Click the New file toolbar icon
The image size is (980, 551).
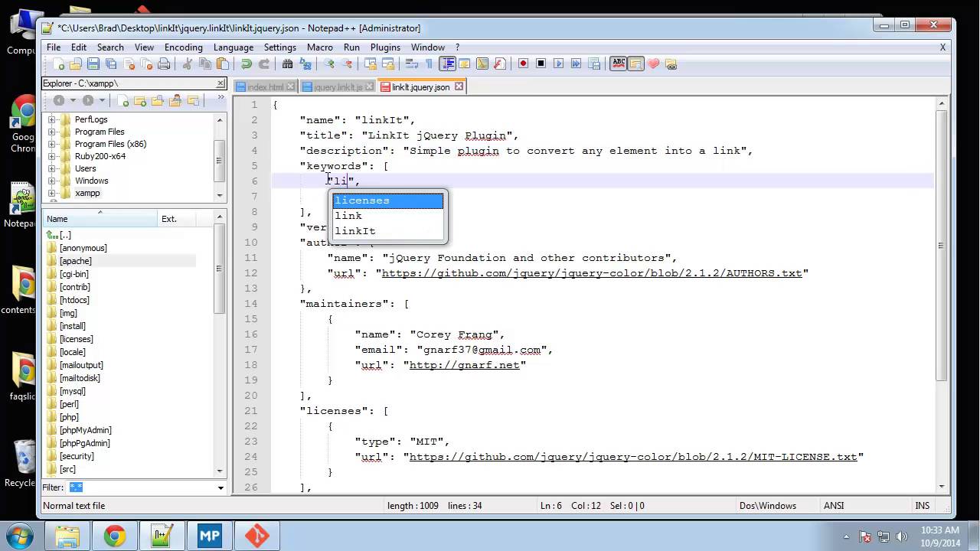[58, 64]
